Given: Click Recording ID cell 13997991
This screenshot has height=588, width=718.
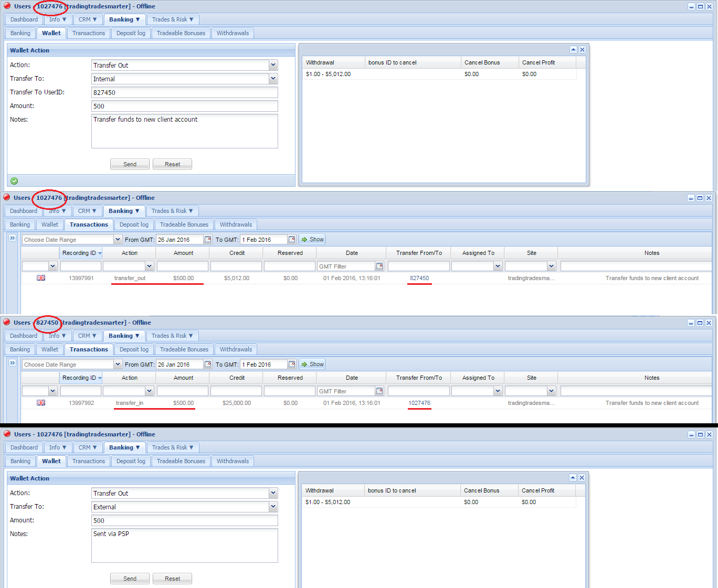Looking at the screenshot, I should [81, 278].
